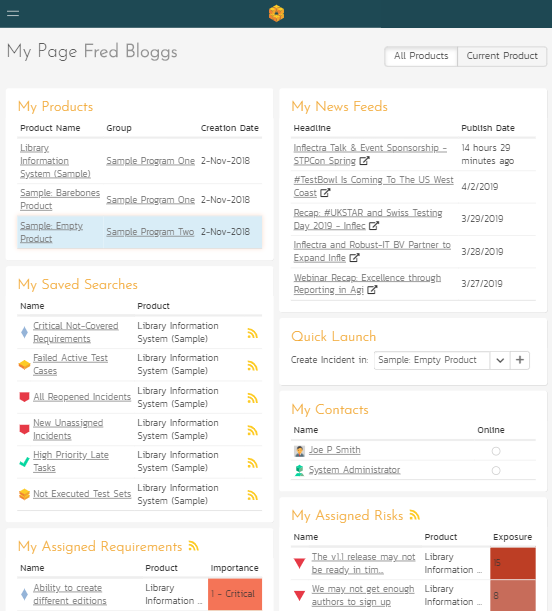The image size is (552, 611).
Task: Open the All Reopened Incidents saved search
Action: [x=82, y=397]
